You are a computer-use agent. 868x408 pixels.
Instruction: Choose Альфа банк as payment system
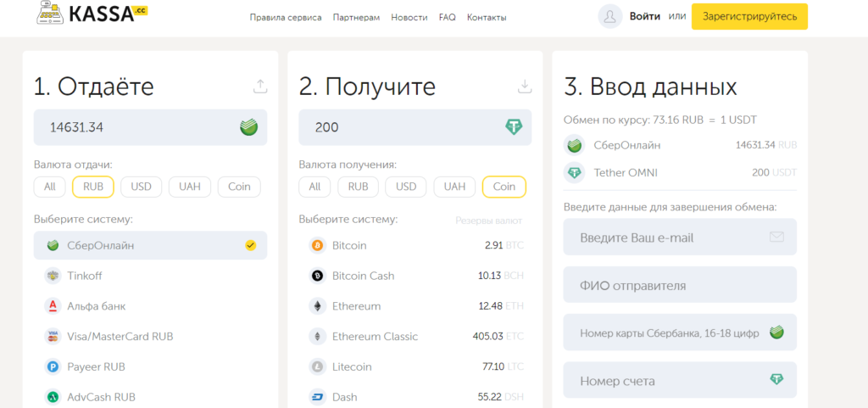151,305
